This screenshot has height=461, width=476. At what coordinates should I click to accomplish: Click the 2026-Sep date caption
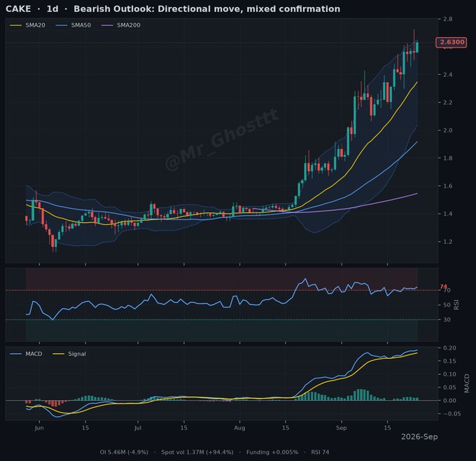(x=419, y=437)
